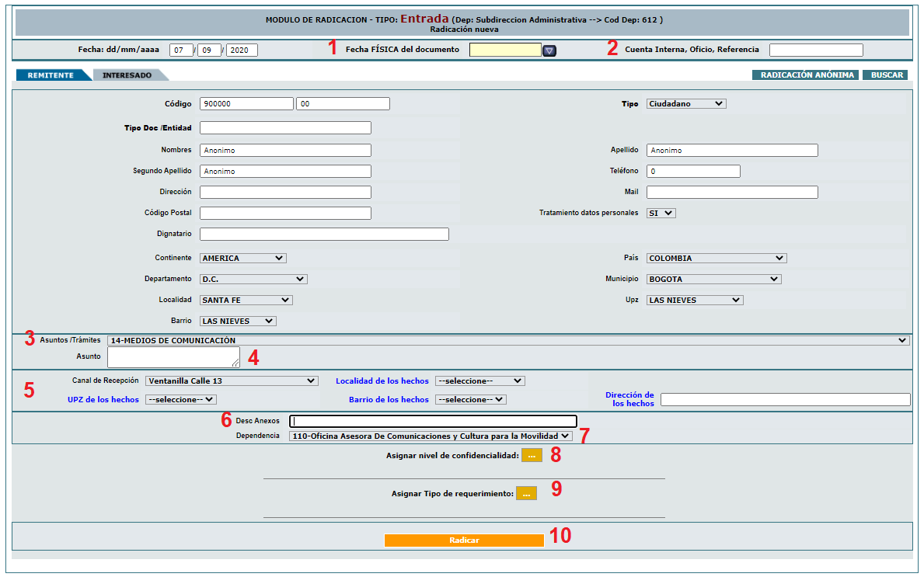Open the Municipio dropdown showing BOGOTA

[x=713, y=279]
